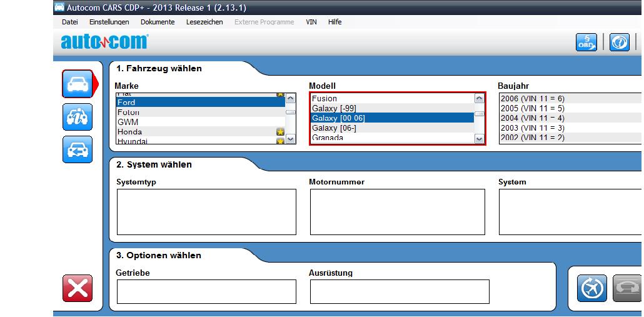
Task: Click the Modell list scroll-down arrow
Action: [480, 139]
